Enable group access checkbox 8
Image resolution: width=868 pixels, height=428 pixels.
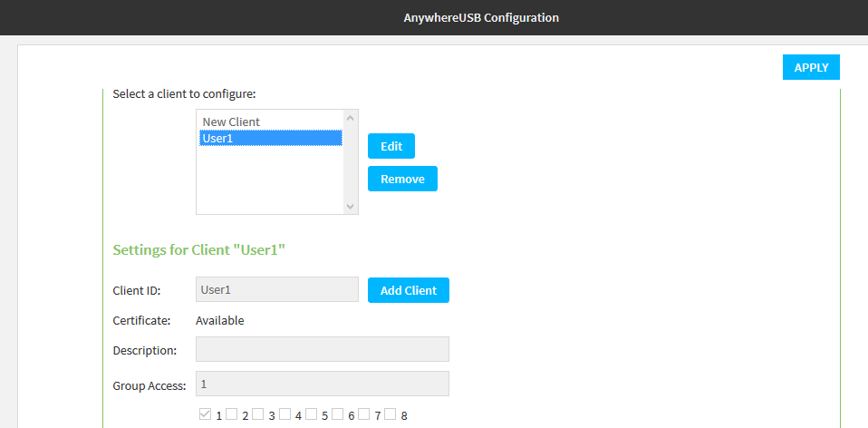click(x=391, y=414)
